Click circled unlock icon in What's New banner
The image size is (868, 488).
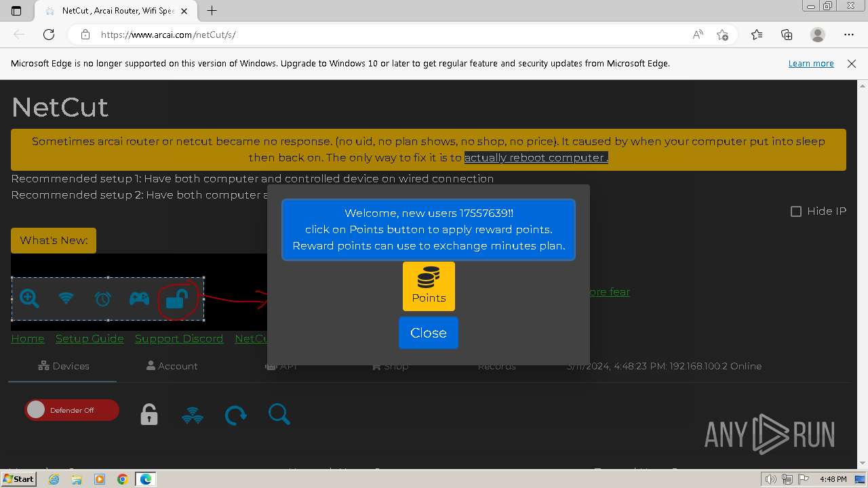point(177,298)
